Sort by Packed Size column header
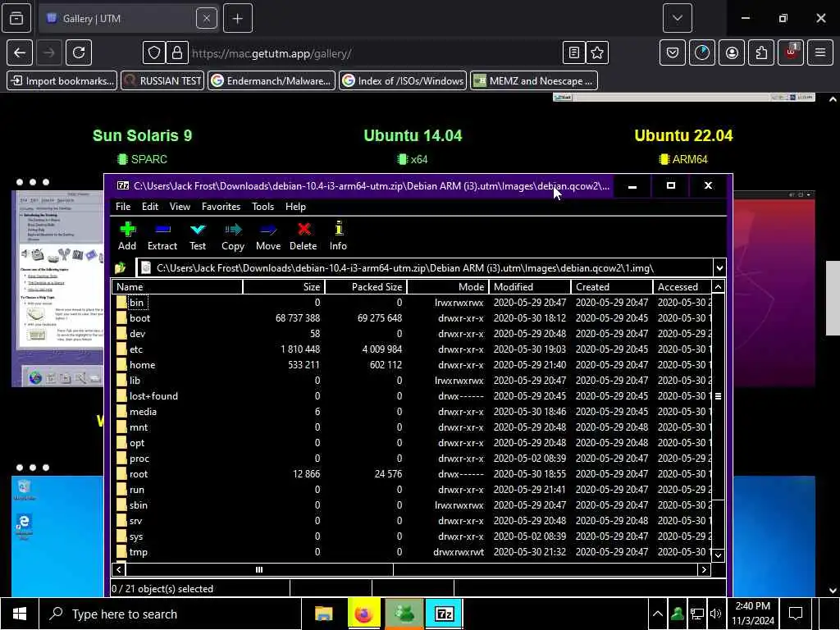Screen dimensions: 840x630 tap(366, 286)
